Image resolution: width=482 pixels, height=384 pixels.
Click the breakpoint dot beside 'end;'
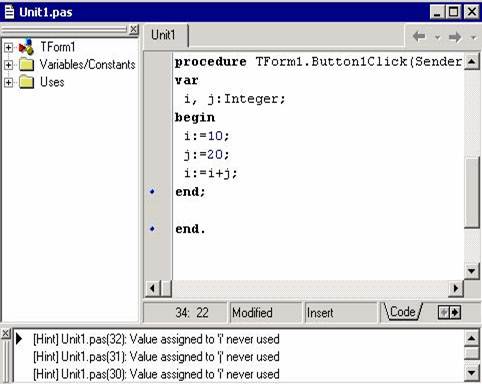click(x=152, y=191)
